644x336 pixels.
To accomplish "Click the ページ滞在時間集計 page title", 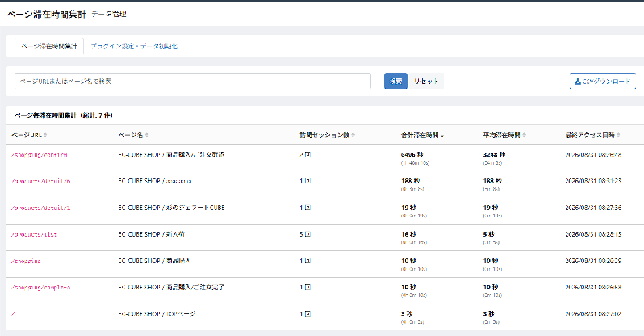I will click(47, 14).
